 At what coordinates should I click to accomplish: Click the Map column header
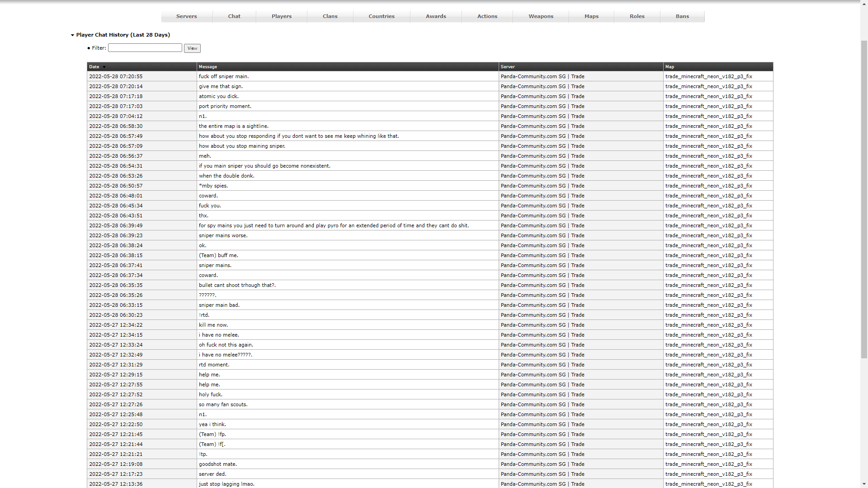coord(670,67)
